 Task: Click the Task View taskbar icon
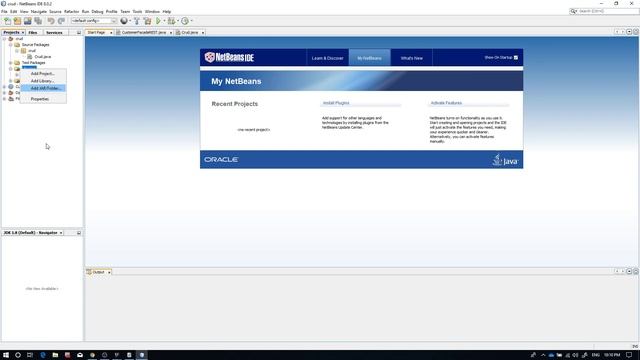(x=30, y=355)
